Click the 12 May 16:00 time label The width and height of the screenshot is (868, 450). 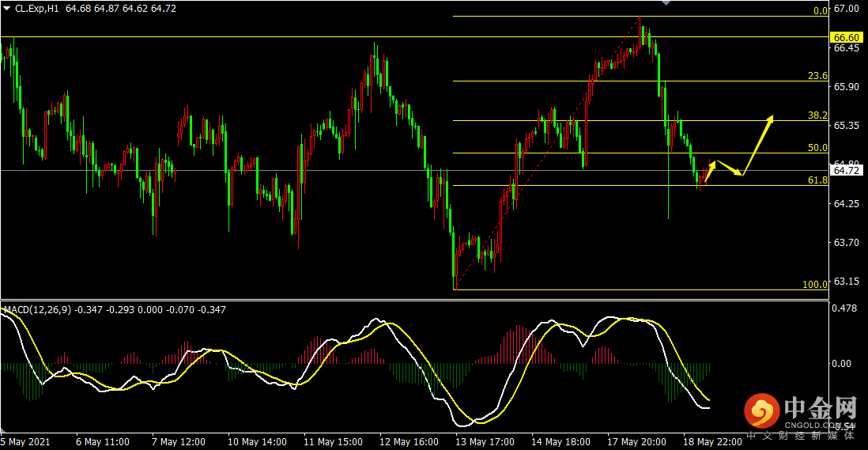coord(409,442)
